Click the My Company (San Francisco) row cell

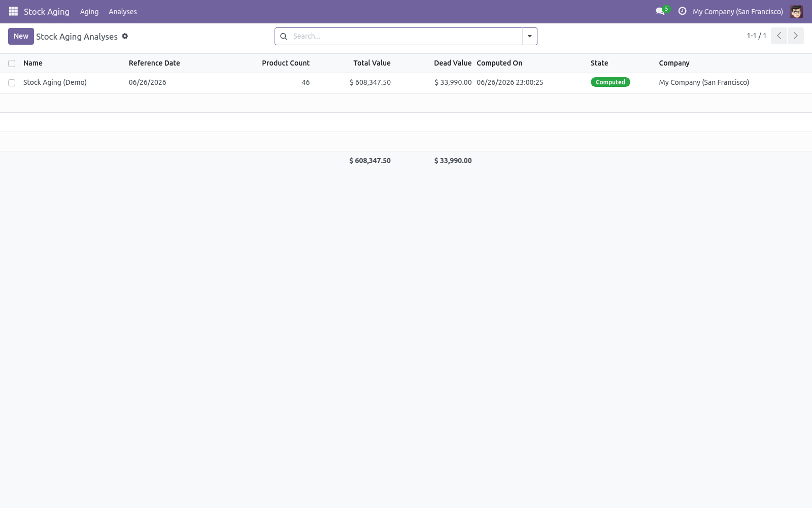coord(704,82)
